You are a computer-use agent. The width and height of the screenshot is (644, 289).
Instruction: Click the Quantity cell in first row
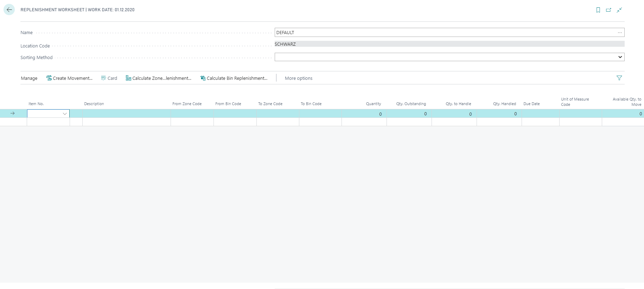(x=364, y=114)
